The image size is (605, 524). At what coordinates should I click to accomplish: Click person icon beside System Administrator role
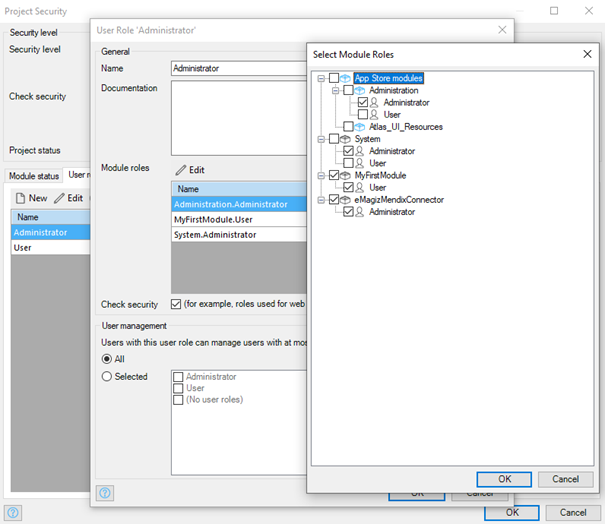point(360,151)
